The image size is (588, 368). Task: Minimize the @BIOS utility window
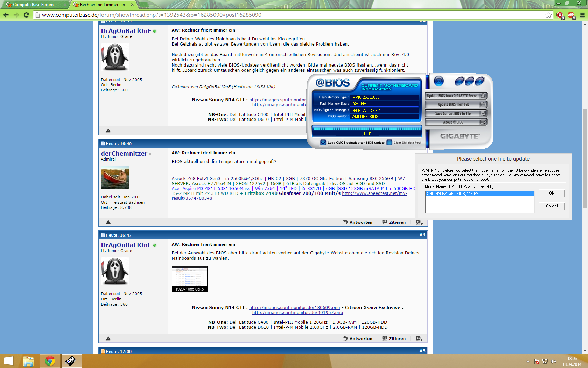(x=469, y=81)
